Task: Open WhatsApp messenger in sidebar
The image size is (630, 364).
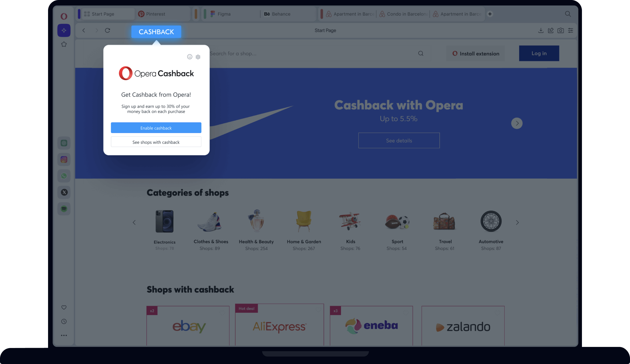Action: tap(64, 176)
